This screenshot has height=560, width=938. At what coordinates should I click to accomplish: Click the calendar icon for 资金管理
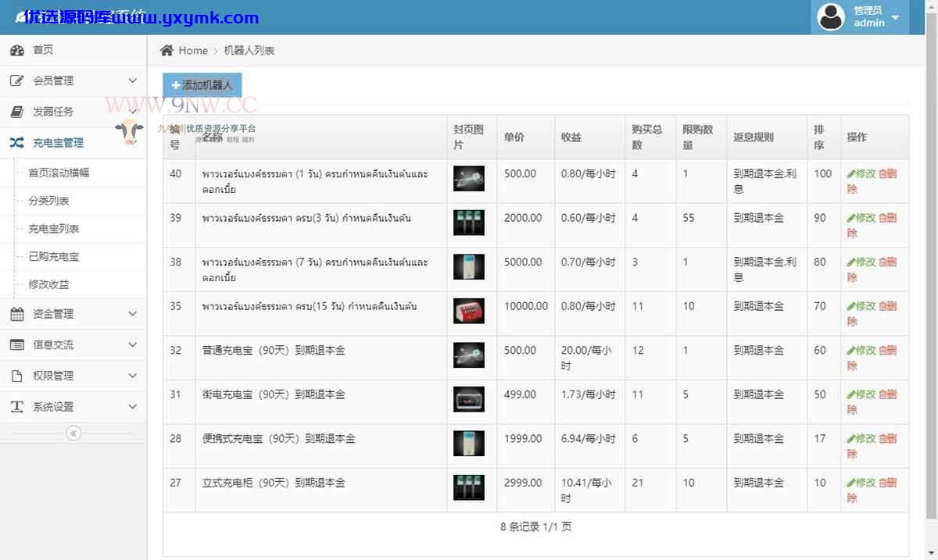tap(17, 314)
